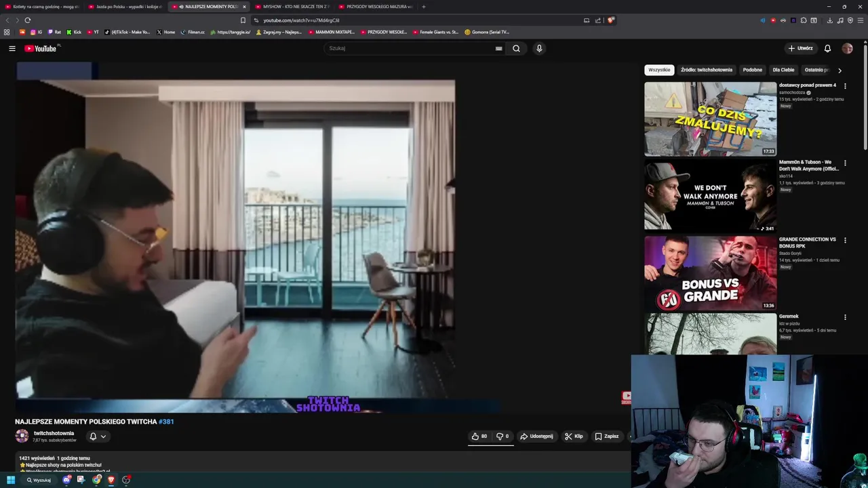The width and height of the screenshot is (868, 488).
Task: Switch to 'MYSHOW - KTO NIE SKACZE' browser tab
Action: pos(292,7)
